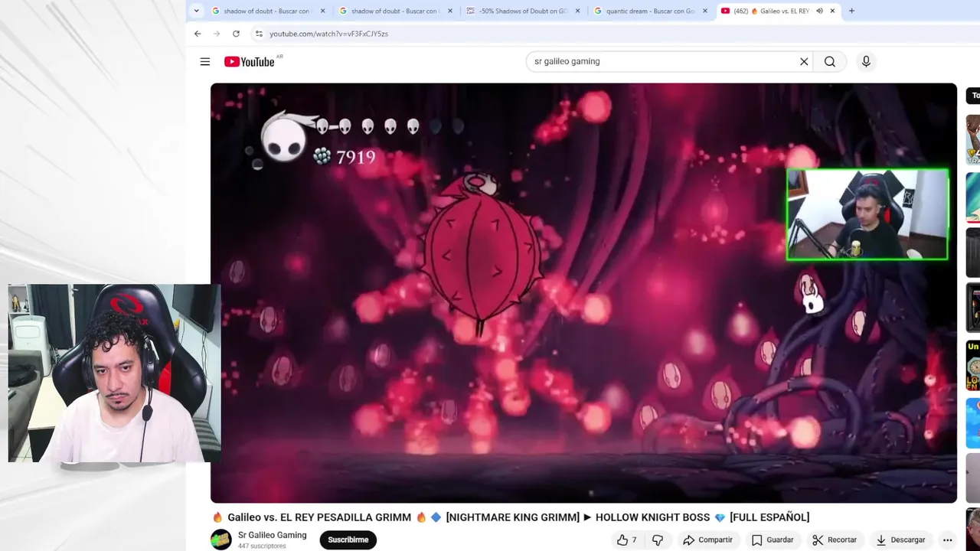
Task: Open a new browser tab
Action: coord(851,11)
